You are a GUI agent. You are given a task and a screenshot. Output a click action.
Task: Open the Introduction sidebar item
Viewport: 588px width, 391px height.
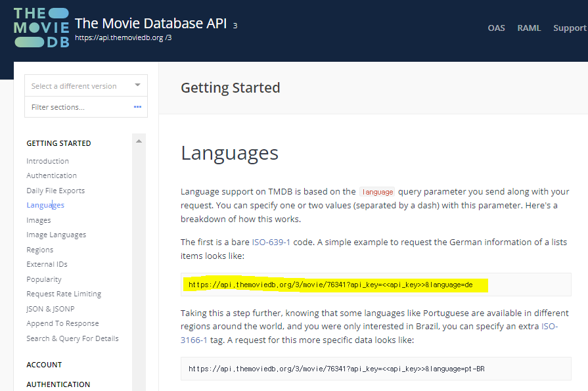[47, 161]
